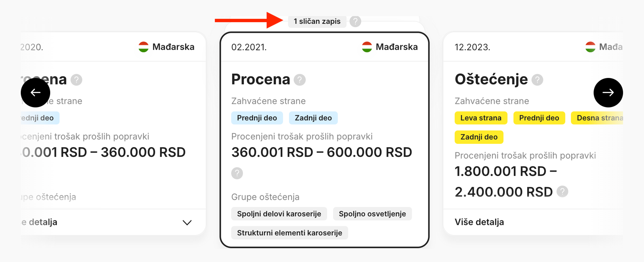Select the "Prednji deo" tag on the 2021 card

coord(257,118)
